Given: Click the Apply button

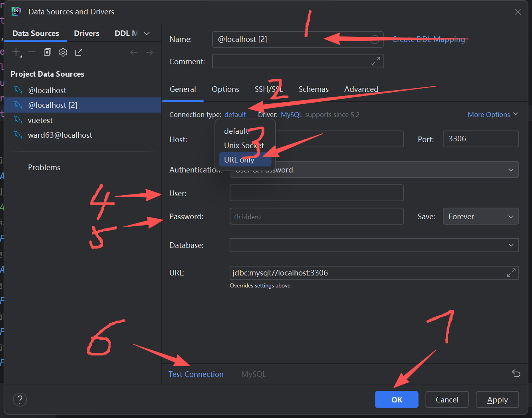Looking at the screenshot, I should [x=497, y=399].
